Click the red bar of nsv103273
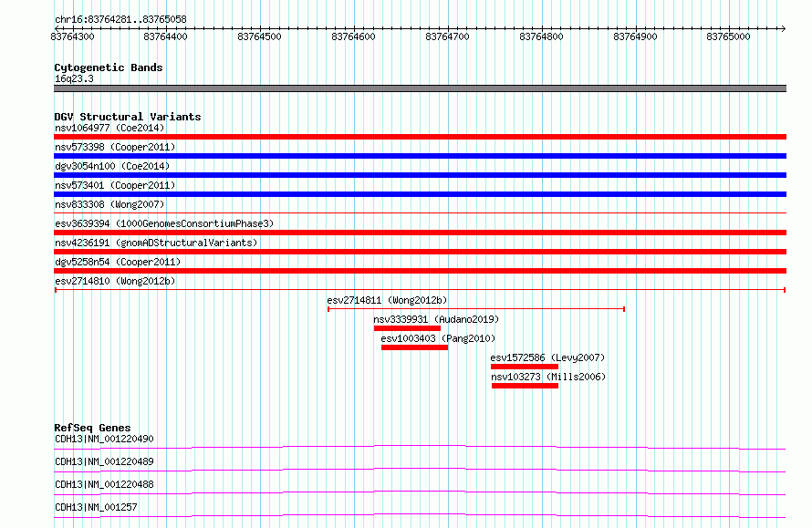 (525, 386)
